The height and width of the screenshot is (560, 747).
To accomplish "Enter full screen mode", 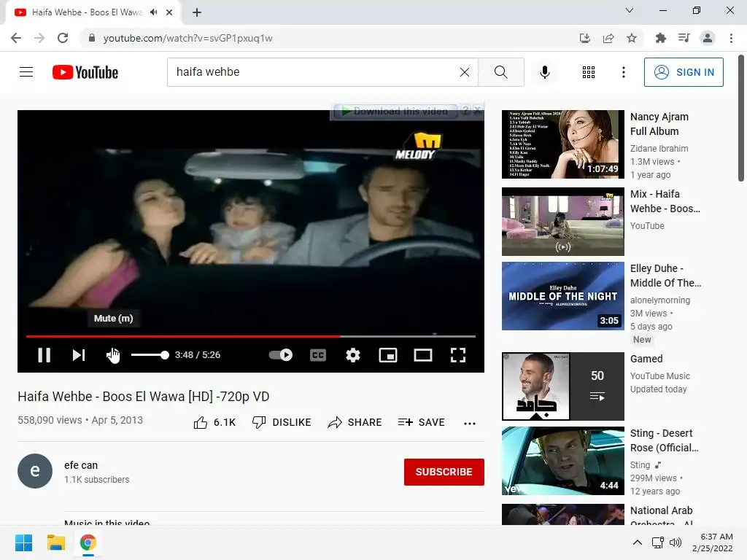I will click(x=458, y=355).
